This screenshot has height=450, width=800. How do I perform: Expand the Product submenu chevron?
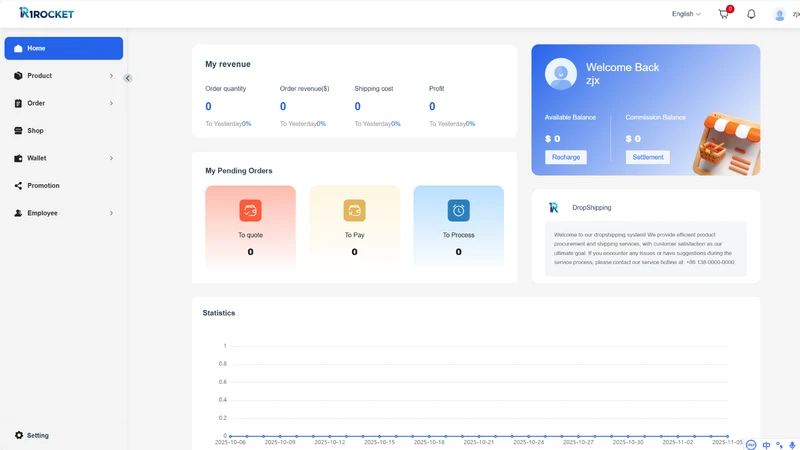point(111,76)
